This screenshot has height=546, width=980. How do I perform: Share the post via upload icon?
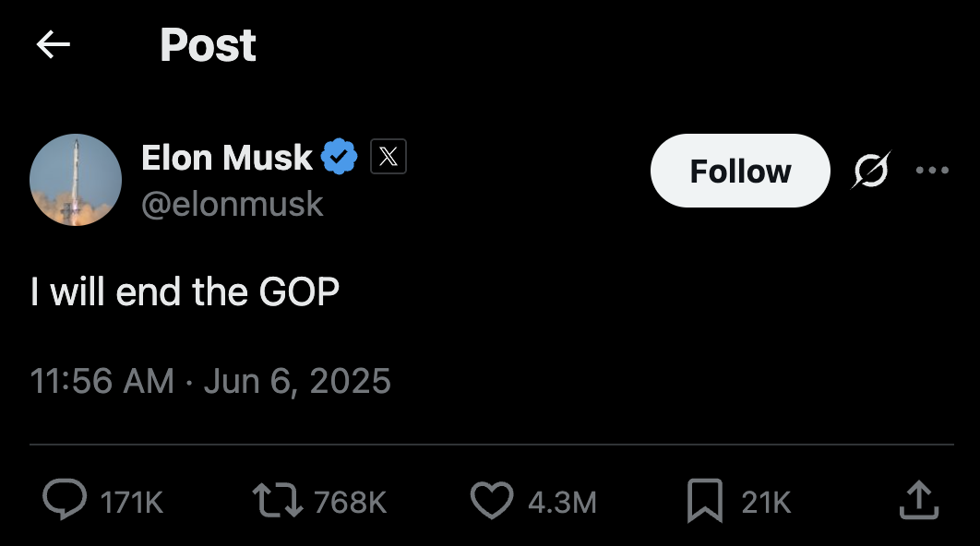[919, 500]
